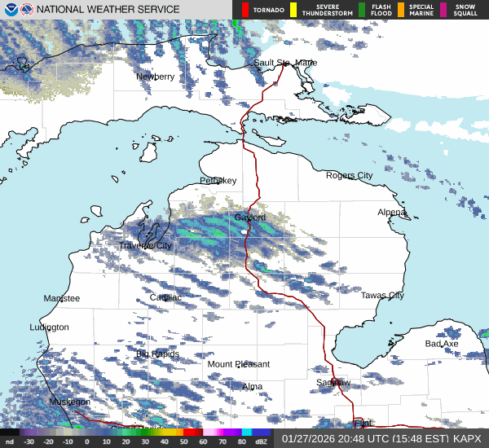
Task: Click the Sault Ste. Marie city label
Action: pos(285,63)
